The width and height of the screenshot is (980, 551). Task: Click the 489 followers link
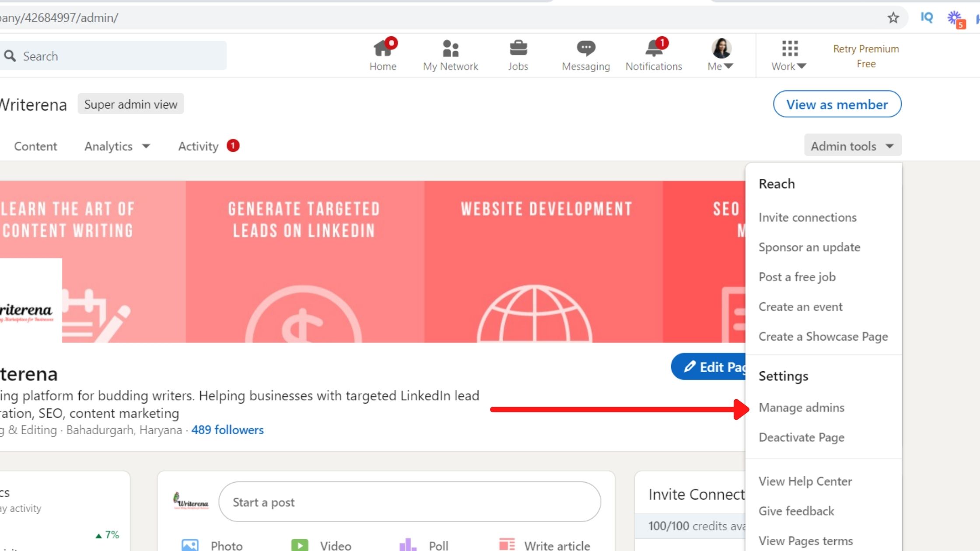227,429
